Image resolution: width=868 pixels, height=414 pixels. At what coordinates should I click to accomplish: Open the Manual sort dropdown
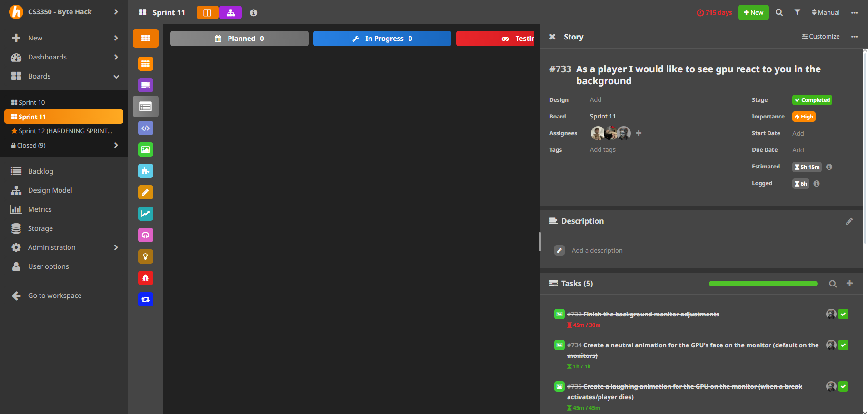pyautogui.click(x=826, y=12)
